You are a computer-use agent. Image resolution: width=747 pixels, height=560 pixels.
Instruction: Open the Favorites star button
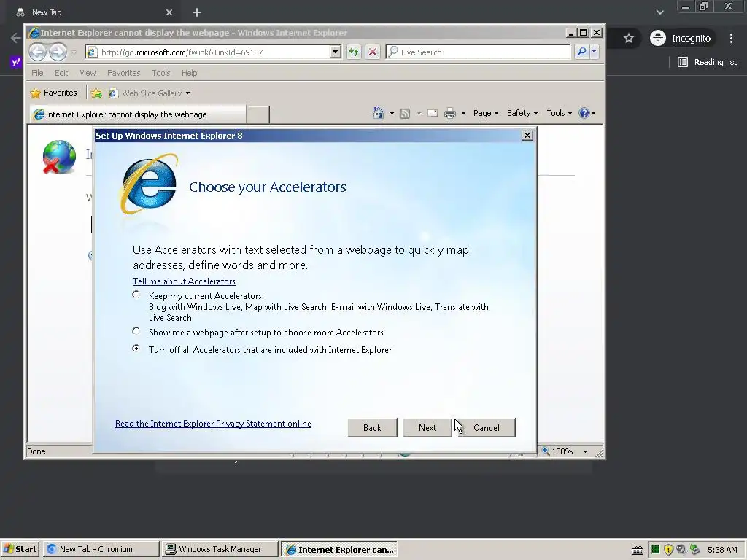click(53, 93)
